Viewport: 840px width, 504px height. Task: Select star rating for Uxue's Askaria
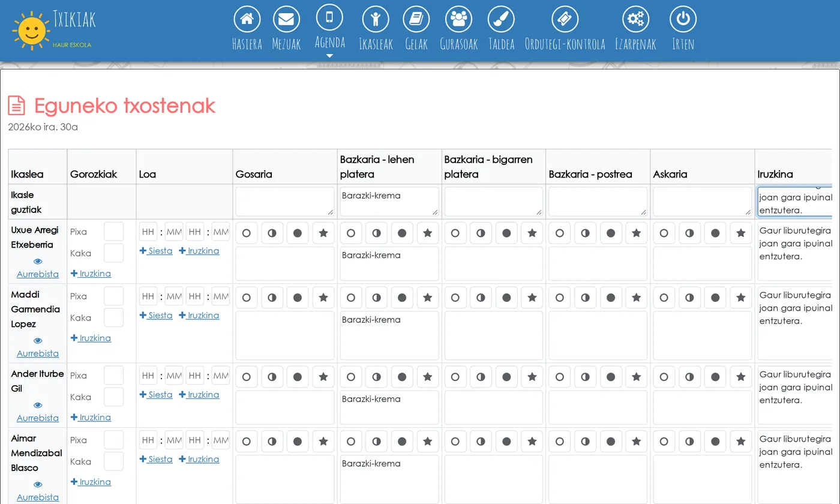[741, 233]
